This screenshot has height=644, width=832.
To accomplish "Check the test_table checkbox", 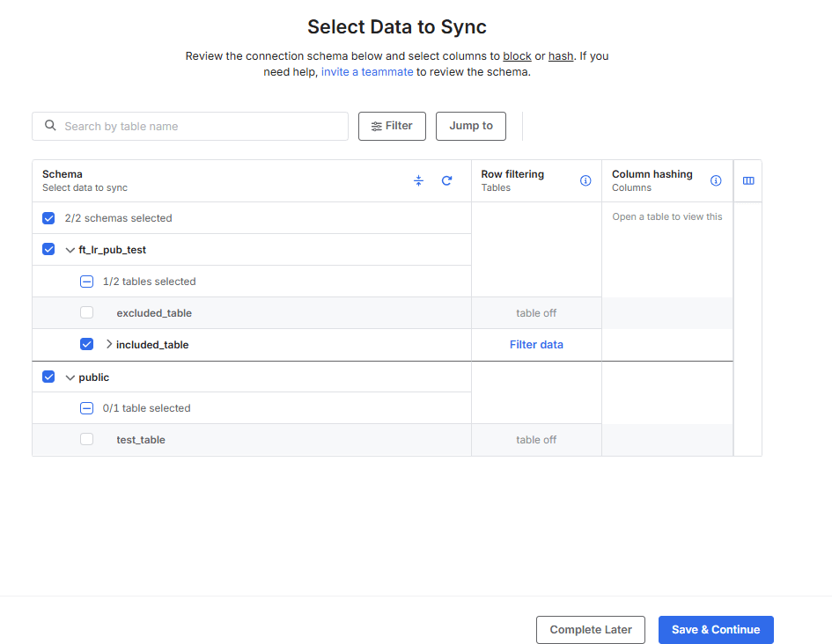I will tap(86, 439).
